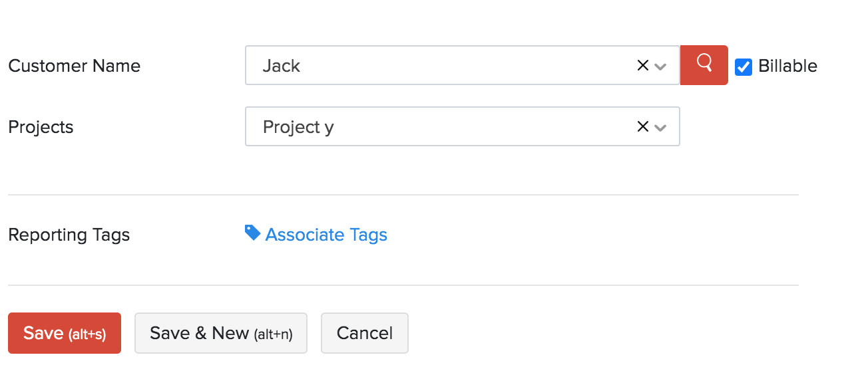868x371 pixels.
Task: Click the alt+n shortcut hint on Save & New
Action: (273, 334)
